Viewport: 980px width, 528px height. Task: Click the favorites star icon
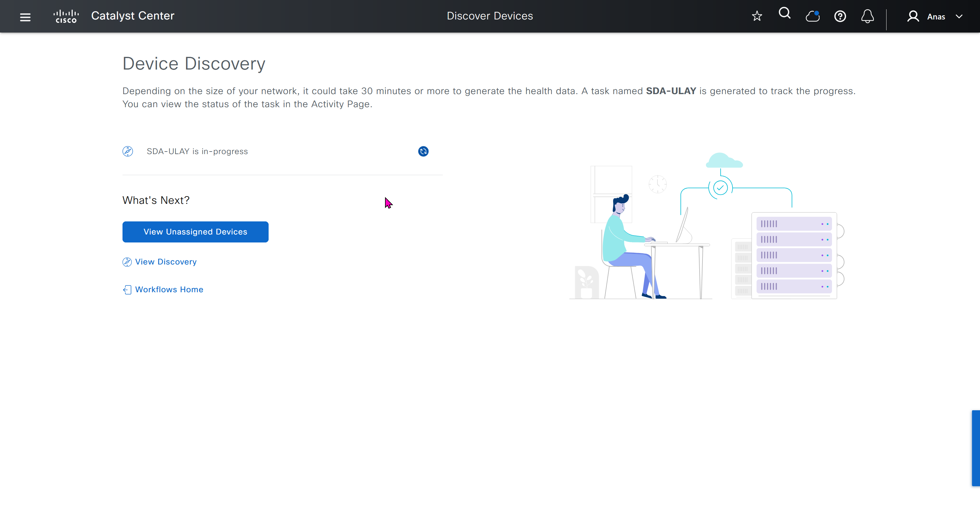[757, 16]
